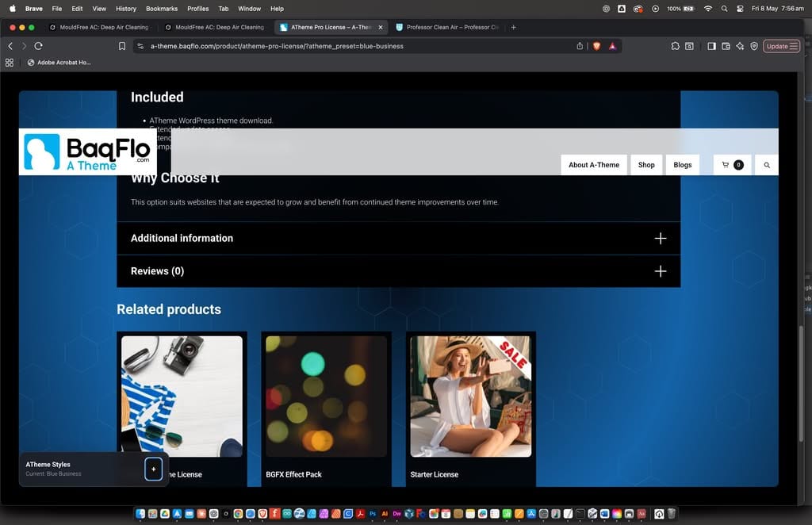Open the Window menu
Screen dimensions: 812x525
point(249,9)
